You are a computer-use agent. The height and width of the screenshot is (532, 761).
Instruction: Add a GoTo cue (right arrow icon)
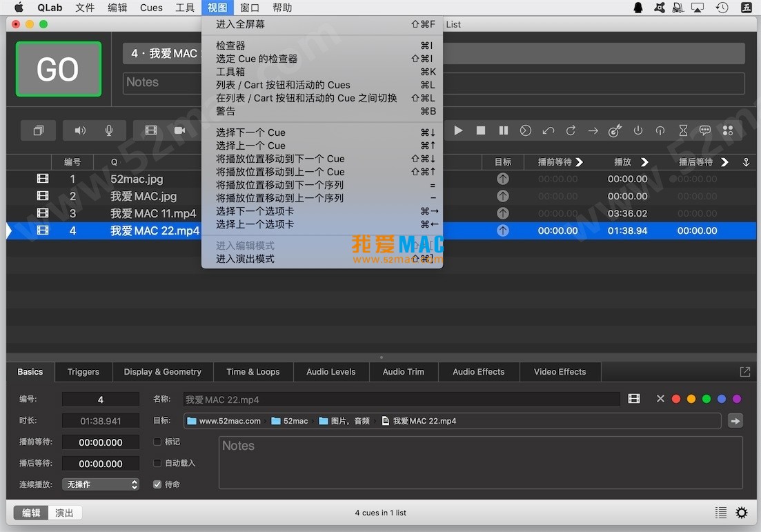tap(593, 130)
